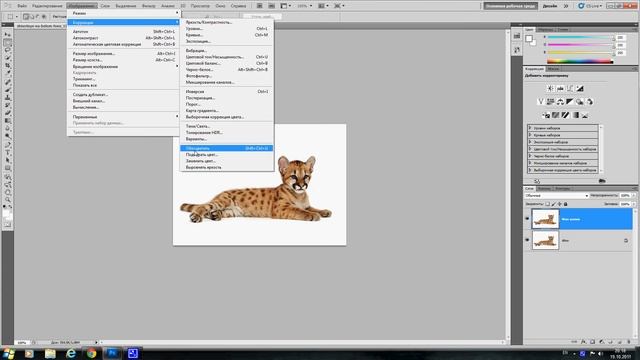Select the Crop tool
This screenshot has height=360, width=640.
[7, 66]
